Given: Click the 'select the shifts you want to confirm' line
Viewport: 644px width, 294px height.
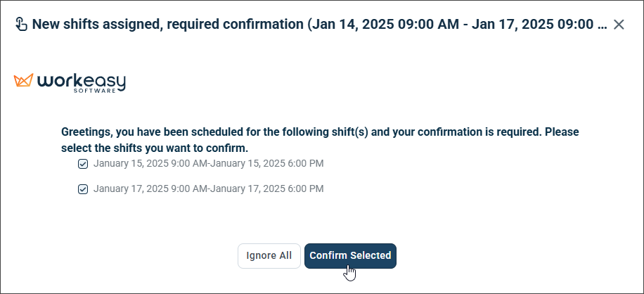Looking at the screenshot, I should click(155, 148).
